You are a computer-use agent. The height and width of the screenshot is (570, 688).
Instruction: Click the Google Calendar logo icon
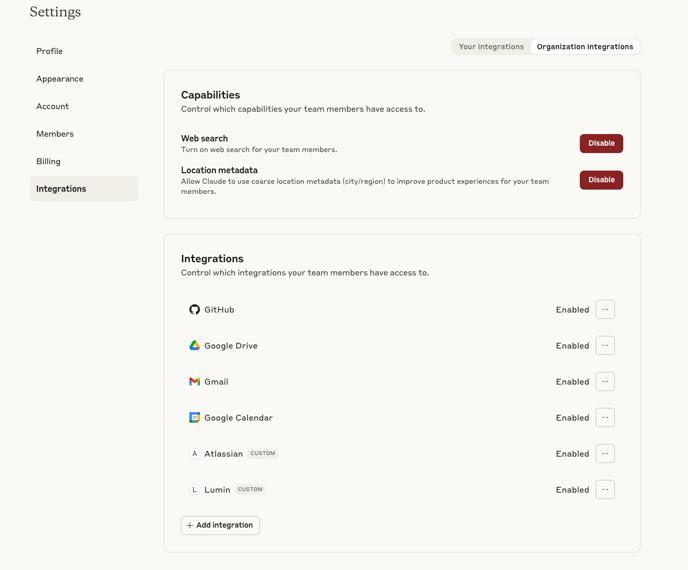(x=194, y=417)
